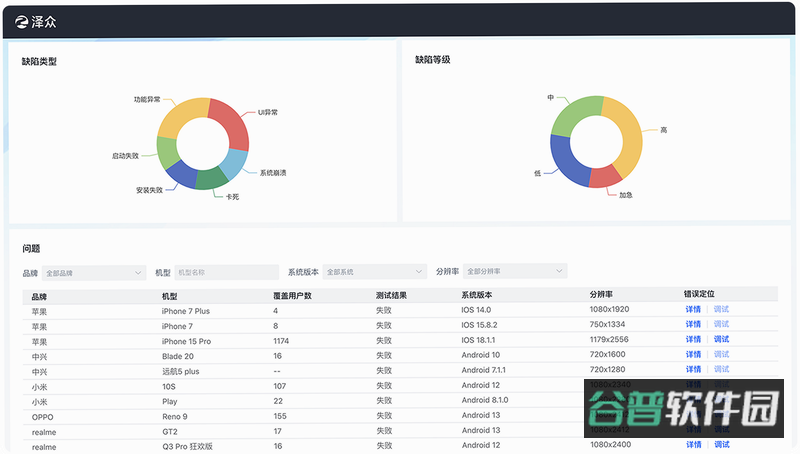Open 详情 for Q3 Pro 狂欢版 row
Viewport: 800px width, 454px height.
coord(693,444)
